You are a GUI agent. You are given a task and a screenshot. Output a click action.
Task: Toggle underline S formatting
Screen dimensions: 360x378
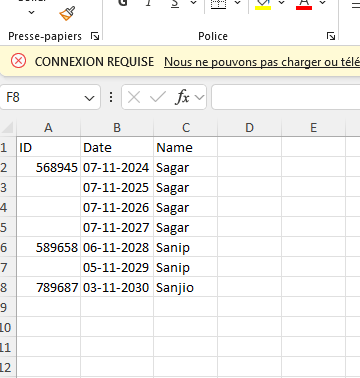(175, 3)
